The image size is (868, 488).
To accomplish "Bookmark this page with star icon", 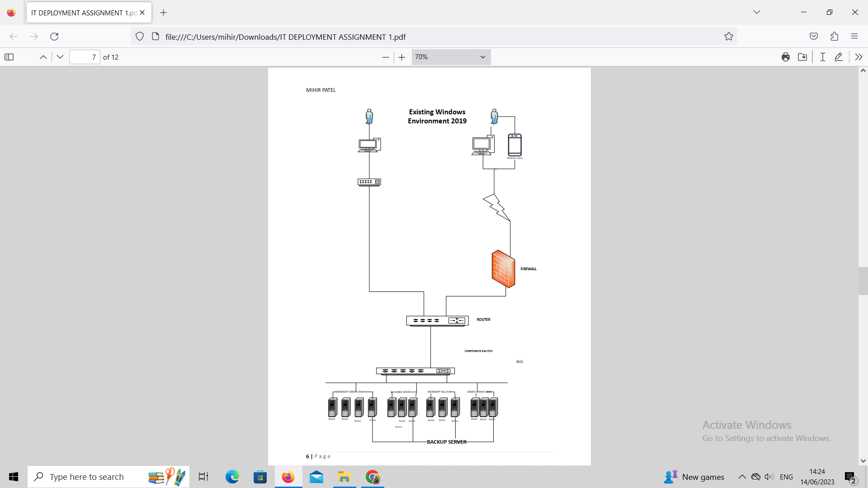I will (x=728, y=37).
